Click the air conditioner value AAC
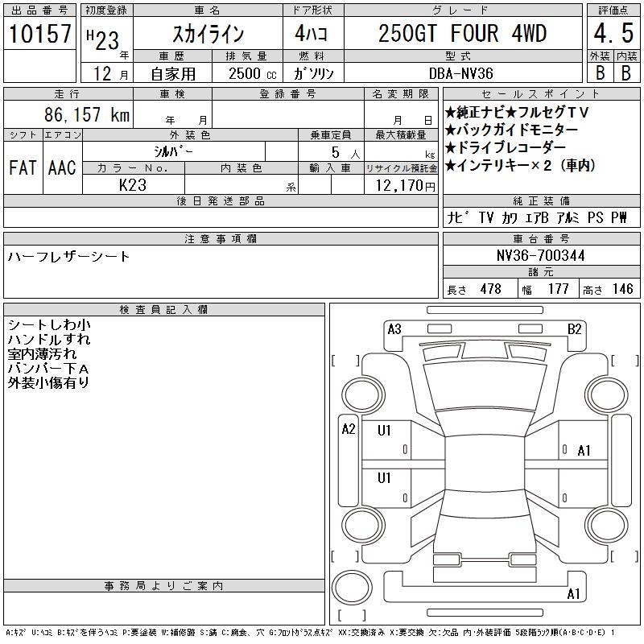 click(62, 168)
